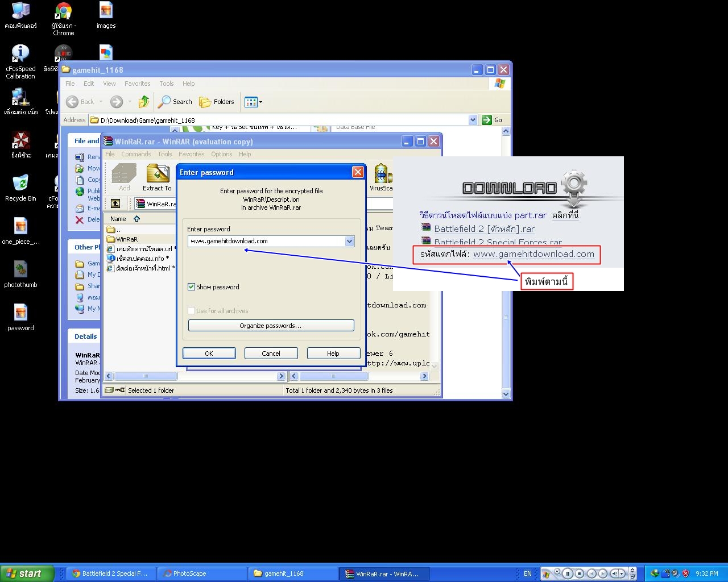Open the Explorer Help menu
The height and width of the screenshot is (582, 728).
click(188, 84)
